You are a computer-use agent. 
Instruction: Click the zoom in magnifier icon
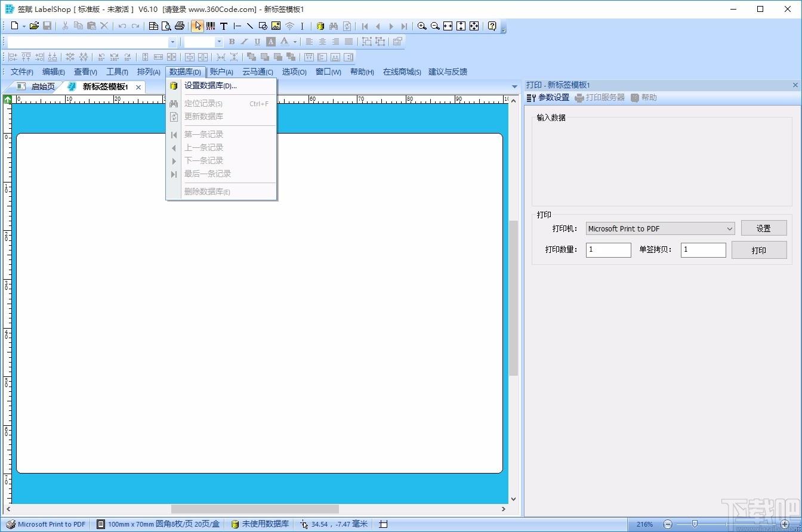coord(422,26)
